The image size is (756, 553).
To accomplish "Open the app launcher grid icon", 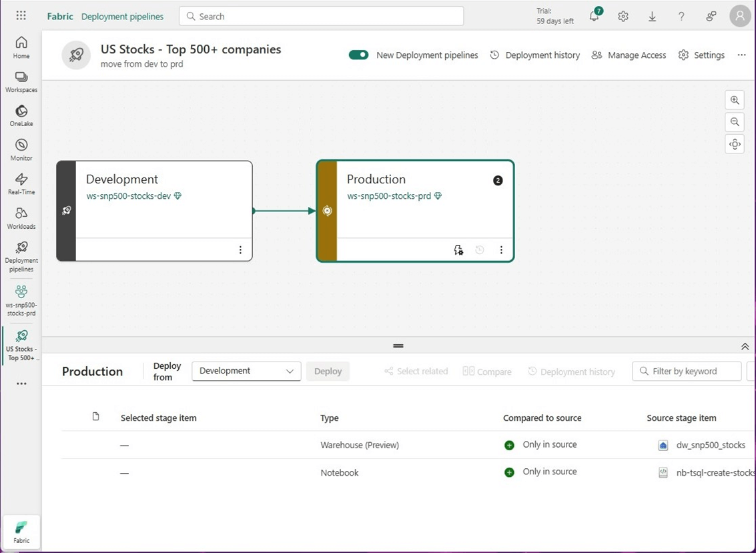I will click(21, 16).
